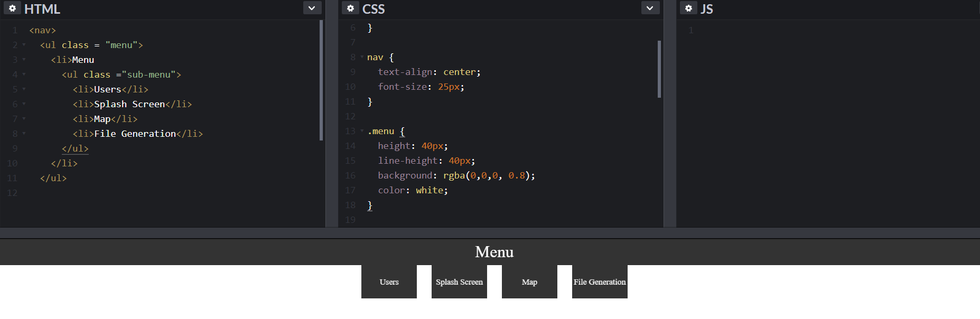Screen dimensions: 980x319
Task: Fold the nav rule on CSS line 8
Action: pos(362,57)
